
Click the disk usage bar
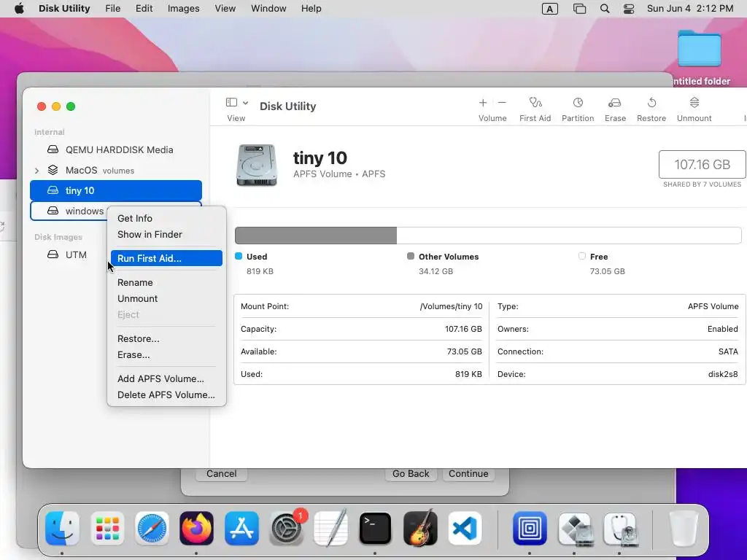click(488, 236)
